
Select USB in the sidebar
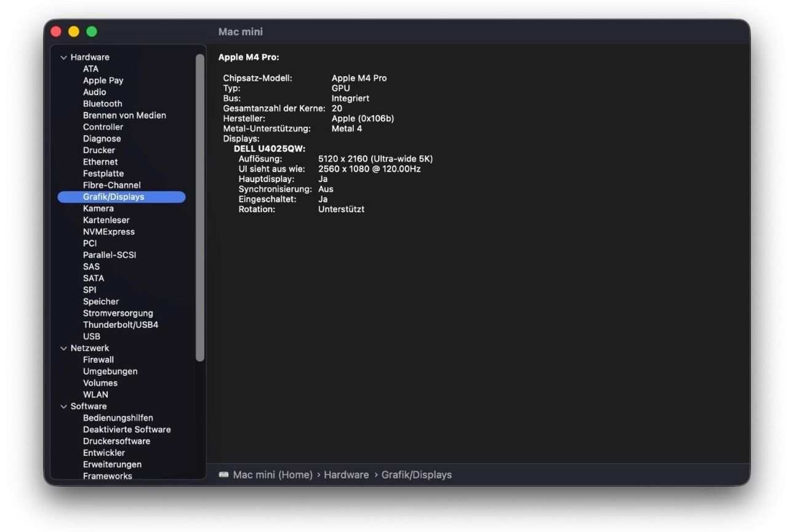click(x=92, y=336)
